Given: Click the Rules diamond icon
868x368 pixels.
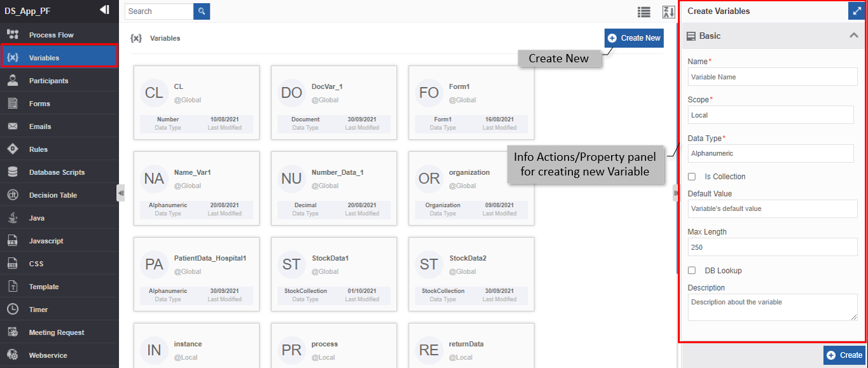Looking at the screenshot, I should (13, 149).
